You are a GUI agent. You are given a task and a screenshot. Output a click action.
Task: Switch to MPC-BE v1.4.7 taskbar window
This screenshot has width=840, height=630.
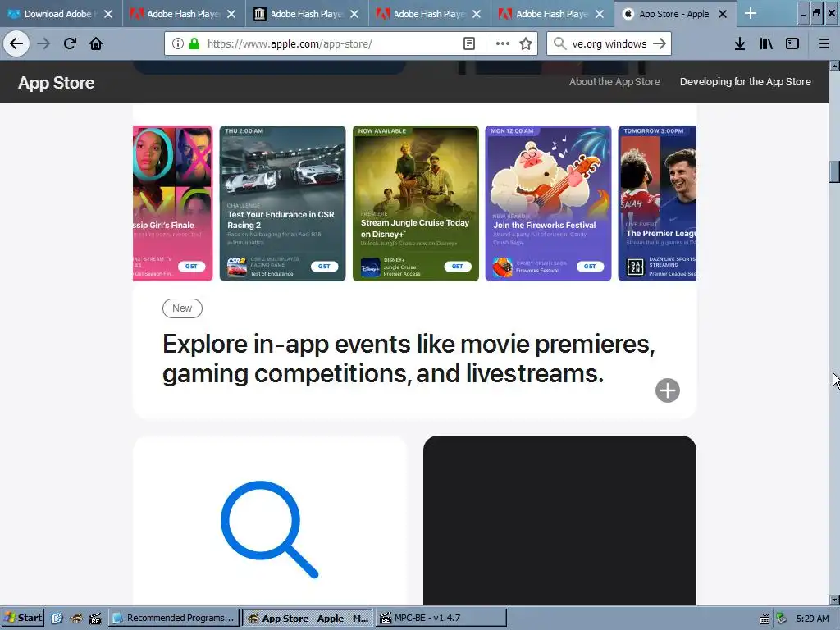[441, 618]
